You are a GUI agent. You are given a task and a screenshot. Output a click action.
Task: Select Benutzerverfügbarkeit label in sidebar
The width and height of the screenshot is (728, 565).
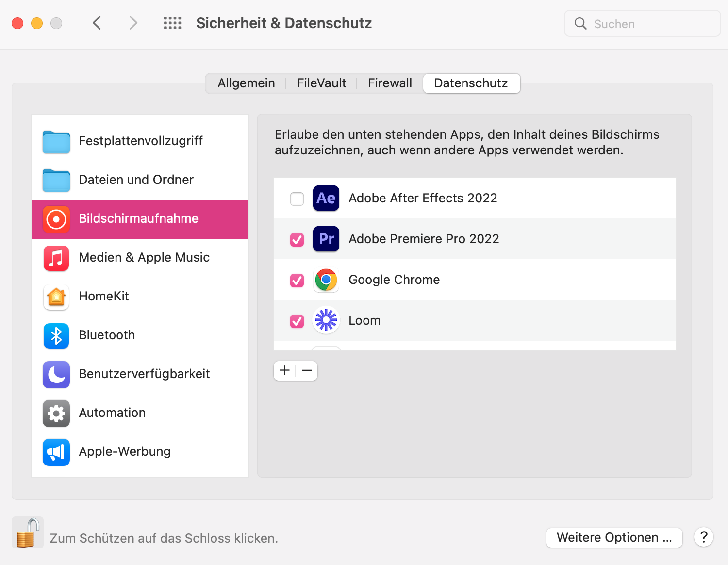[x=144, y=374]
